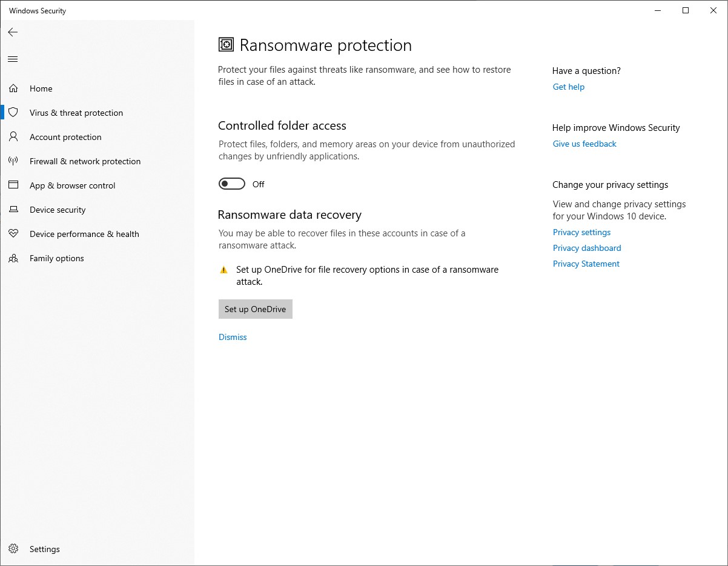
Task: Open App & browser control
Action: (x=97, y=185)
